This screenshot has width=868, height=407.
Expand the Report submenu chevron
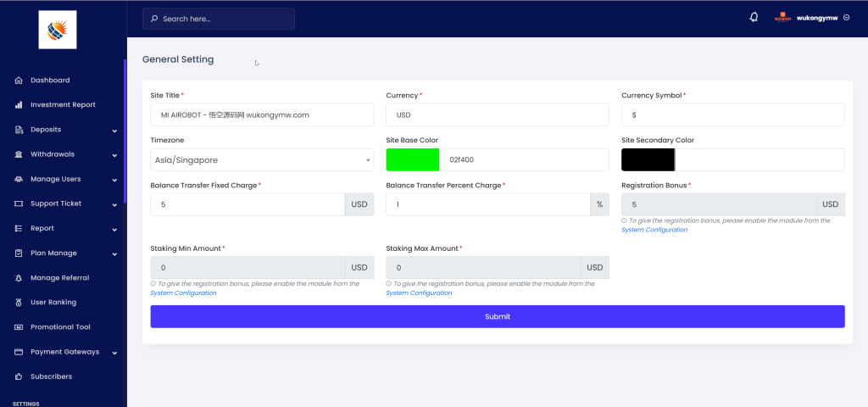114,229
